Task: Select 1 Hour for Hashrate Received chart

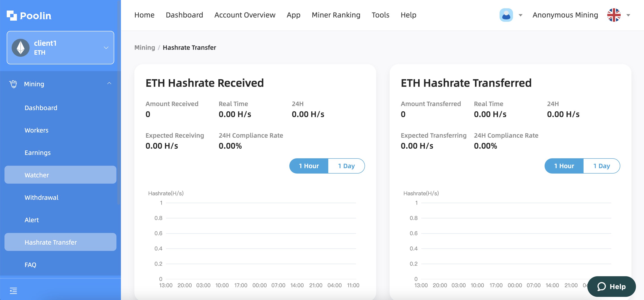Action: (309, 166)
